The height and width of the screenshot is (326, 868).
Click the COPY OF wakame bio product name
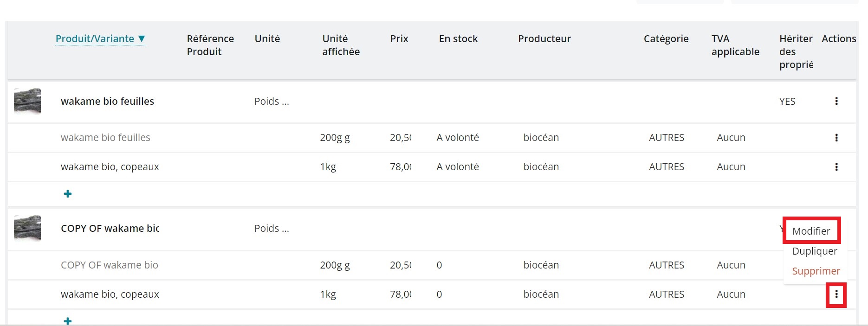[110, 229]
